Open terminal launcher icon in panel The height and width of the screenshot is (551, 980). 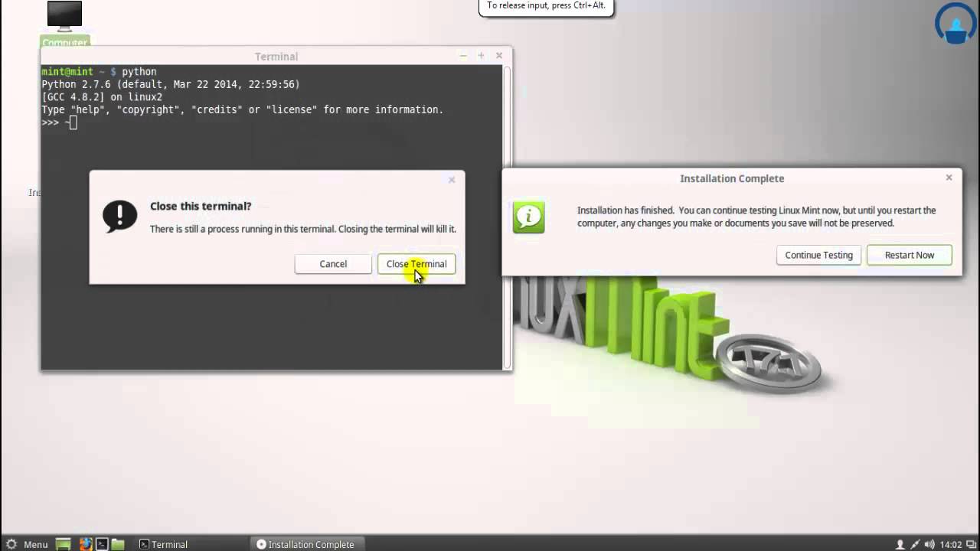pos(101,544)
